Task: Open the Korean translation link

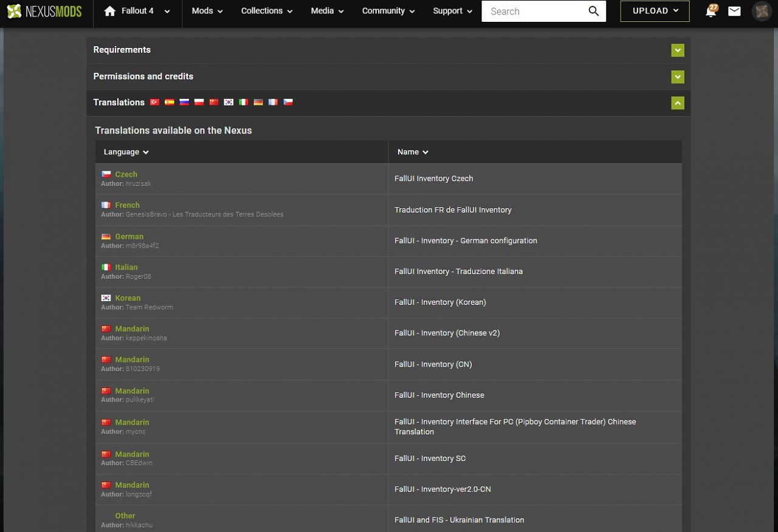Action: pyautogui.click(x=128, y=298)
